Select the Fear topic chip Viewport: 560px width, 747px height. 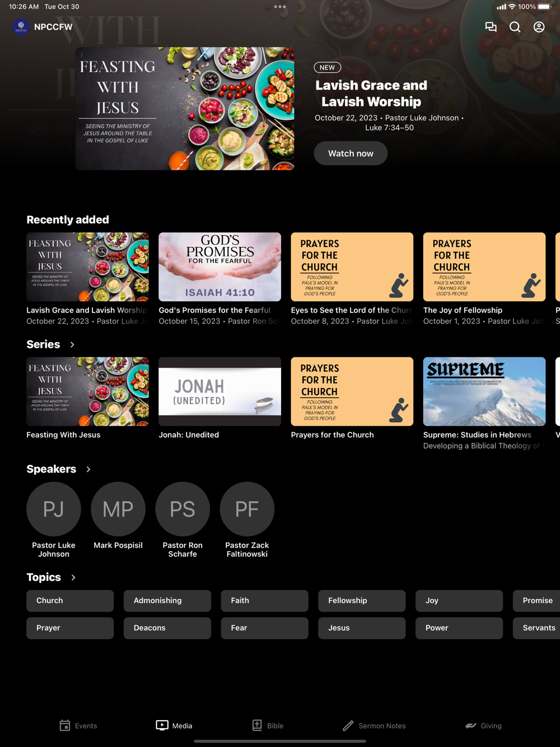264,628
